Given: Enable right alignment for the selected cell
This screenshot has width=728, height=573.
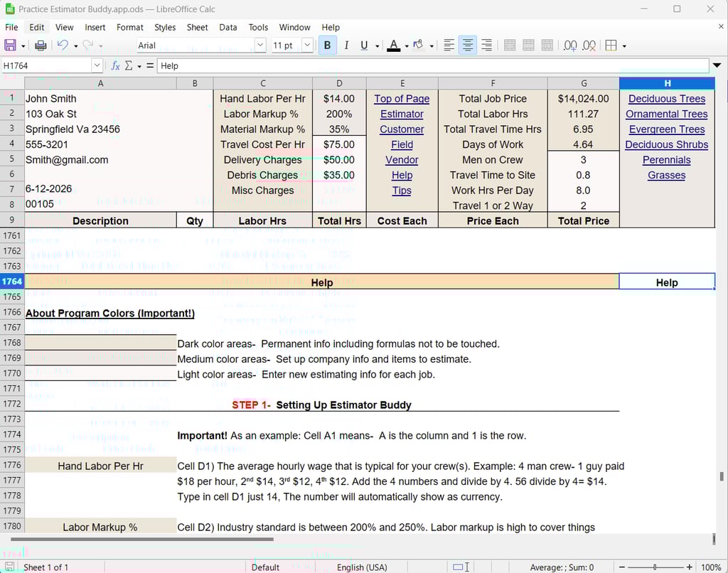Looking at the screenshot, I should [486, 45].
